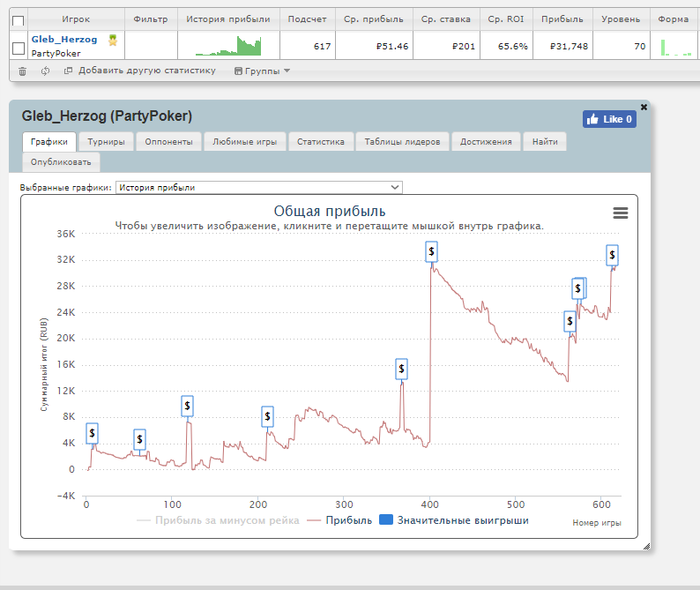Viewport: 700px width, 590px height.
Task: Tick the checkbox for Gleb_Herzog row
Action: click(18, 48)
